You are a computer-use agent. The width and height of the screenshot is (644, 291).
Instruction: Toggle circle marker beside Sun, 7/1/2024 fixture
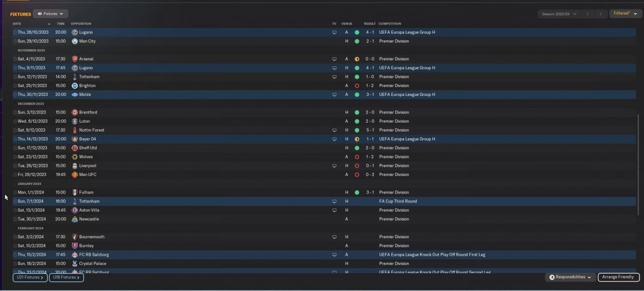(x=15, y=202)
